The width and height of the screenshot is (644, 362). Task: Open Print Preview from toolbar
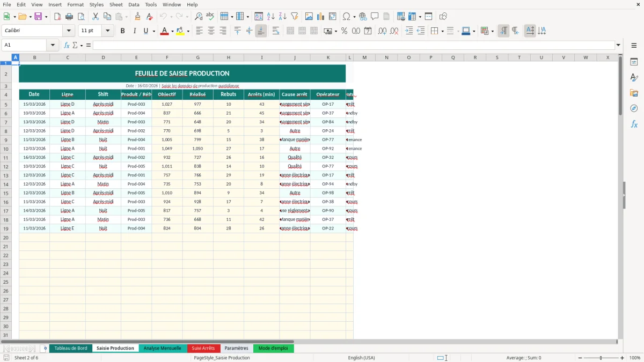81,17
